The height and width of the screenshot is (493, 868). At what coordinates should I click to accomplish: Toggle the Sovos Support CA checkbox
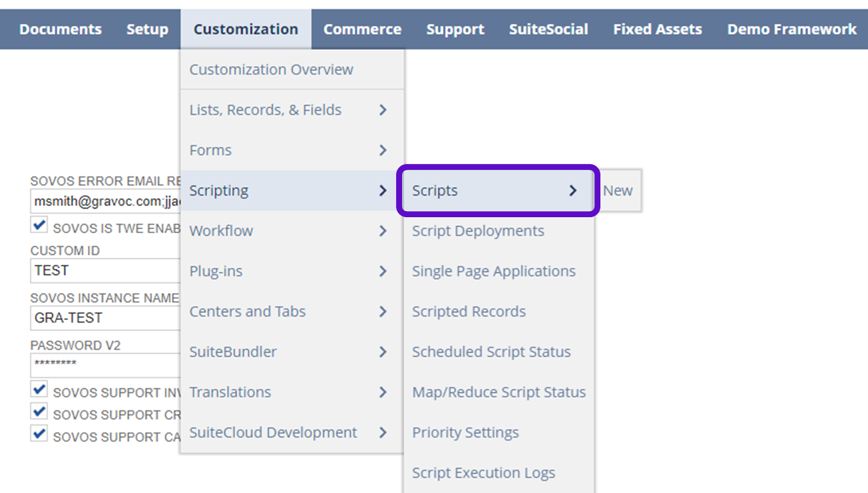point(39,434)
